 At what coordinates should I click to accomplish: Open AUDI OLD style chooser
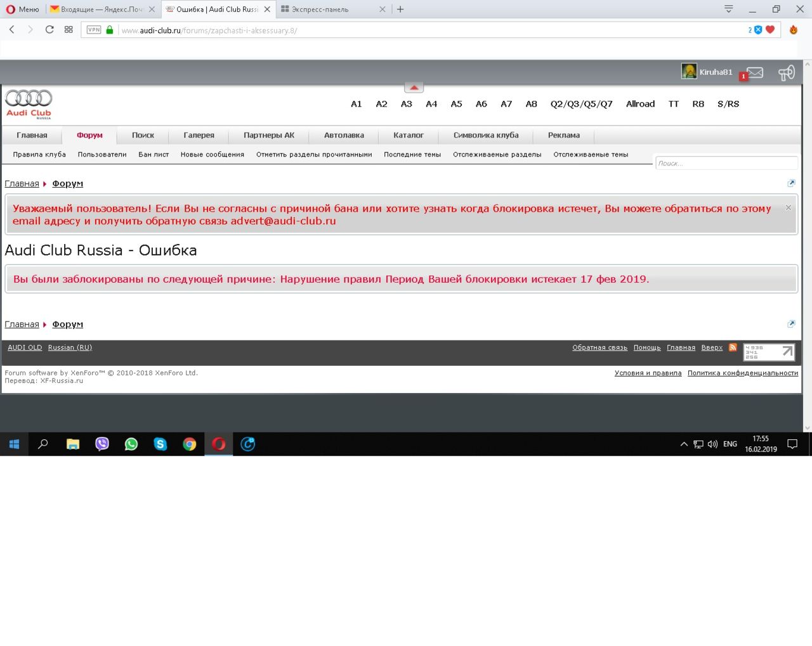25,347
